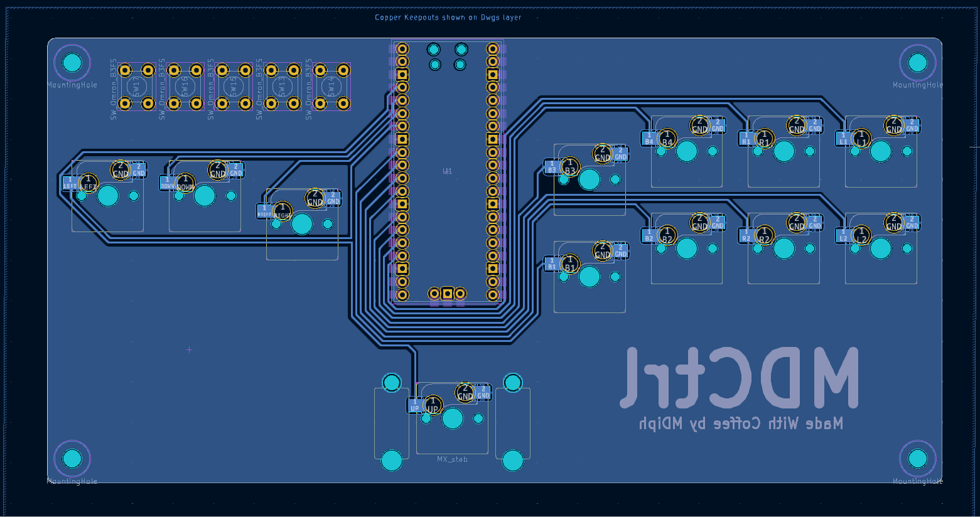Click lower-right stabilizer hole beside UP key

click(513, 461)
